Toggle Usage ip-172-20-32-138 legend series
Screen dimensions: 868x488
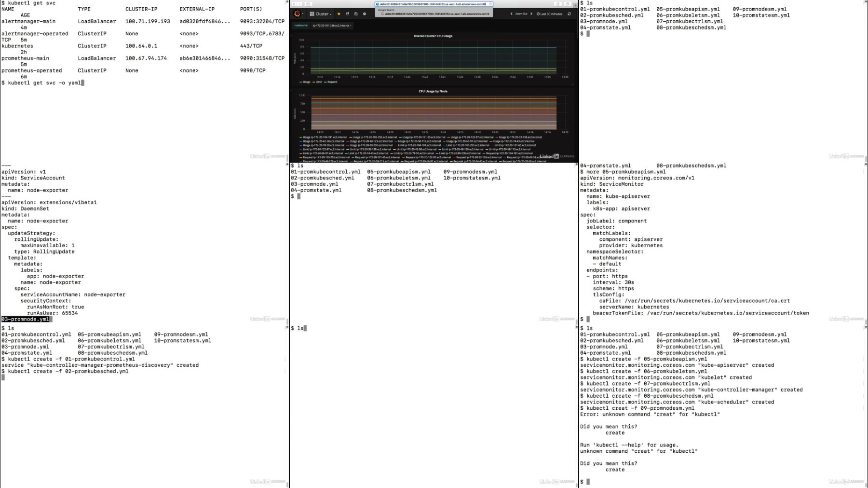(519, 137)
